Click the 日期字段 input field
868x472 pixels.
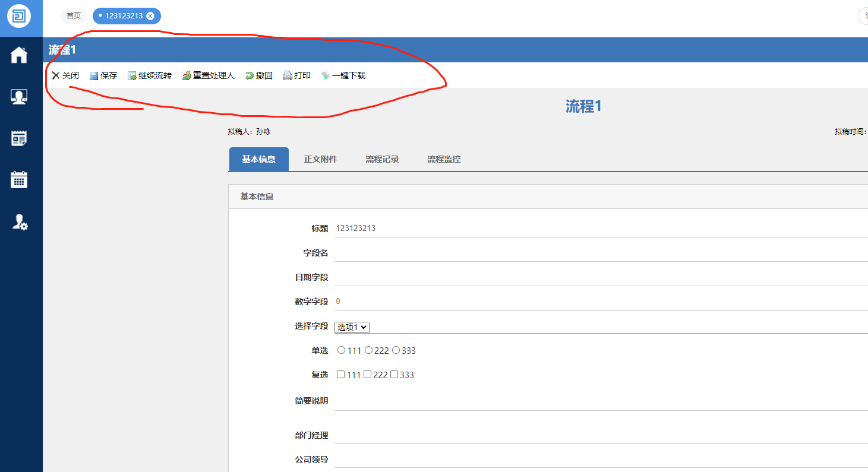click(x=601, y=277)
